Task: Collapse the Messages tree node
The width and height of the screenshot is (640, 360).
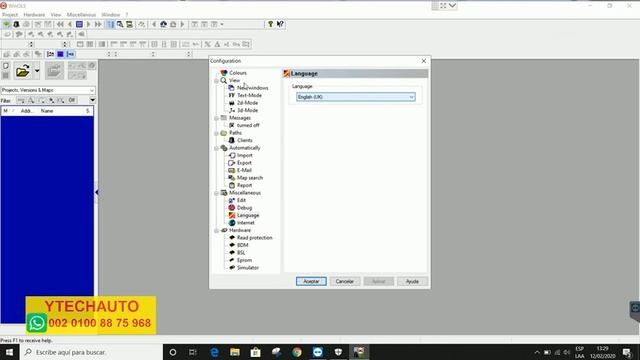Action: (x=216, y=118)
